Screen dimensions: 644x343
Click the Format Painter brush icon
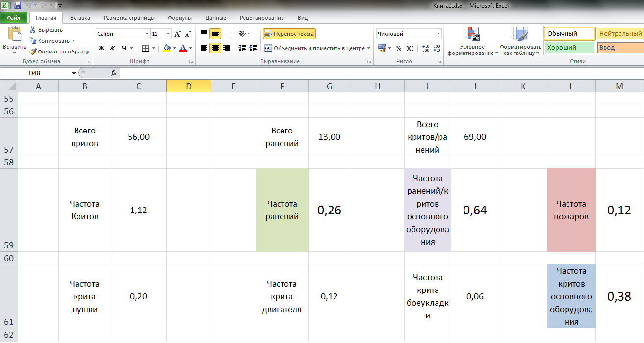click(x=33, y=52)
